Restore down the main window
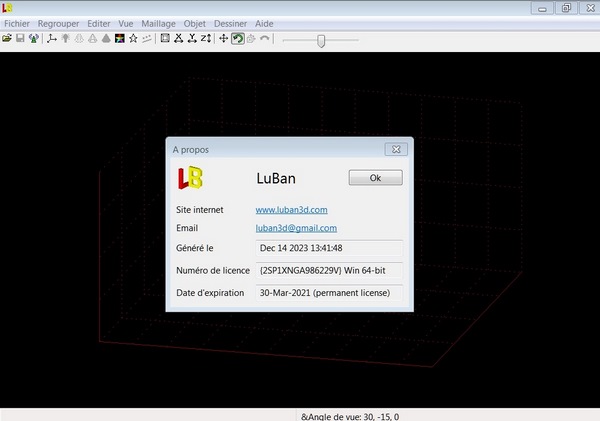The width and height of the screenshot is (600, 421). click(566, 8)
